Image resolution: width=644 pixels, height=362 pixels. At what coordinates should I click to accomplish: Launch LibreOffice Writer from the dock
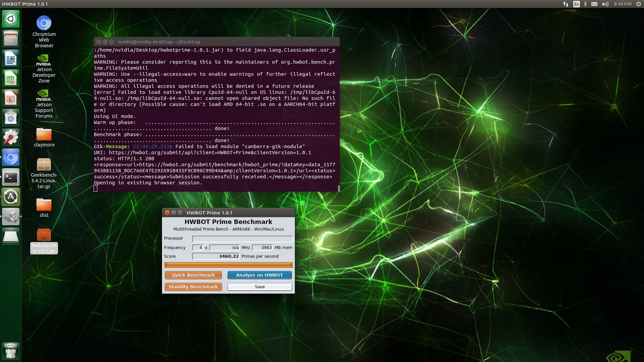tap(11, 58)
